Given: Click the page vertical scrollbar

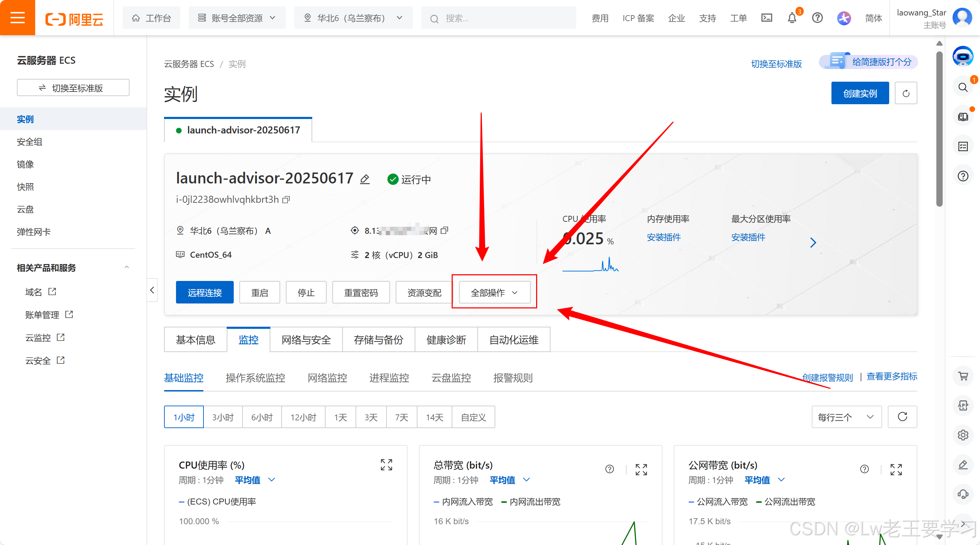Looking at the screenshot, I should tap(939, 130).
